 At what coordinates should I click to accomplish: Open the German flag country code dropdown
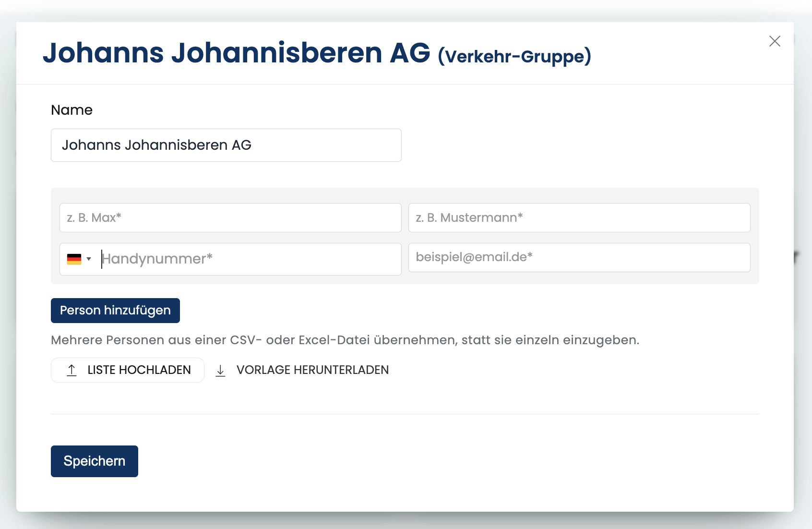[79, 259]
